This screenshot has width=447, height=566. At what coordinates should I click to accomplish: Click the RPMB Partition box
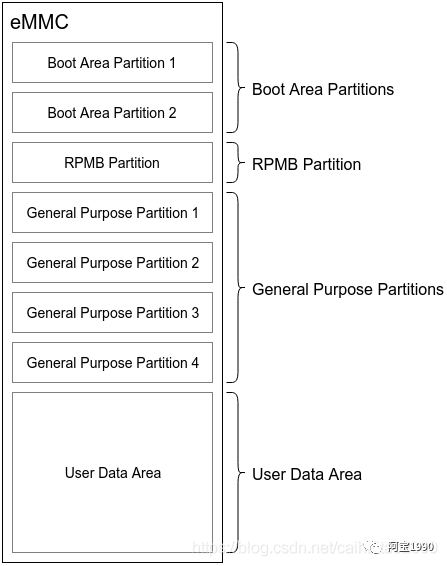click(112, 162)
